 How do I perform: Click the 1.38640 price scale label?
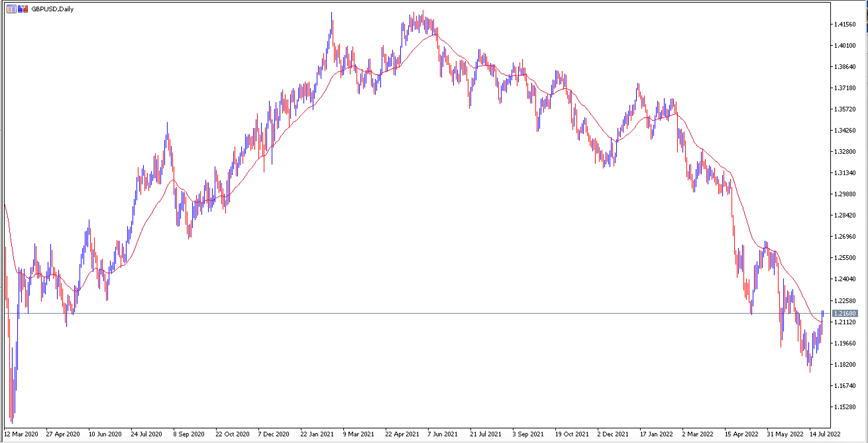(844, 67)
